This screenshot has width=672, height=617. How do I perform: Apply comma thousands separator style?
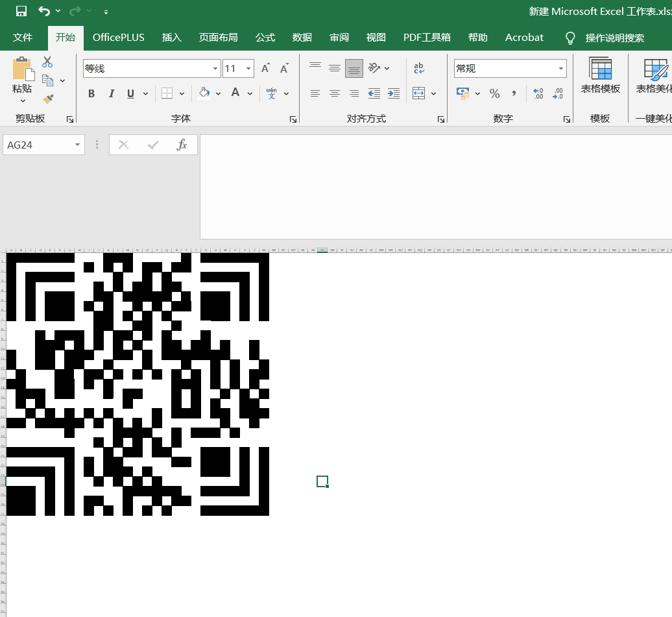point(514,93)
